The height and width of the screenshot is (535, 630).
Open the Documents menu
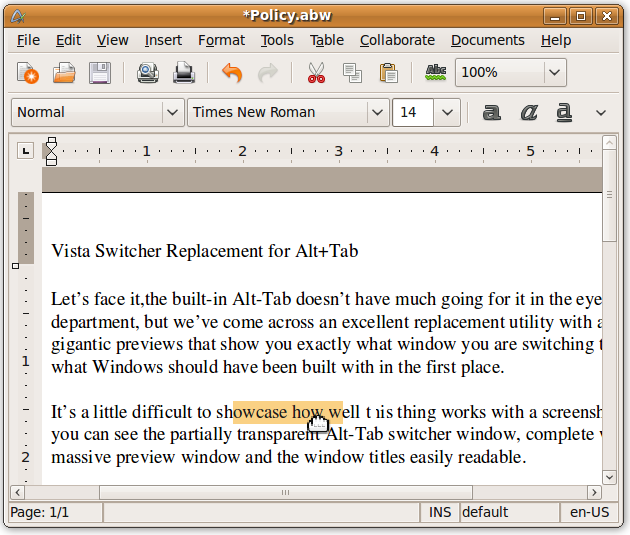pyautogui.click(x=487, y=40)
